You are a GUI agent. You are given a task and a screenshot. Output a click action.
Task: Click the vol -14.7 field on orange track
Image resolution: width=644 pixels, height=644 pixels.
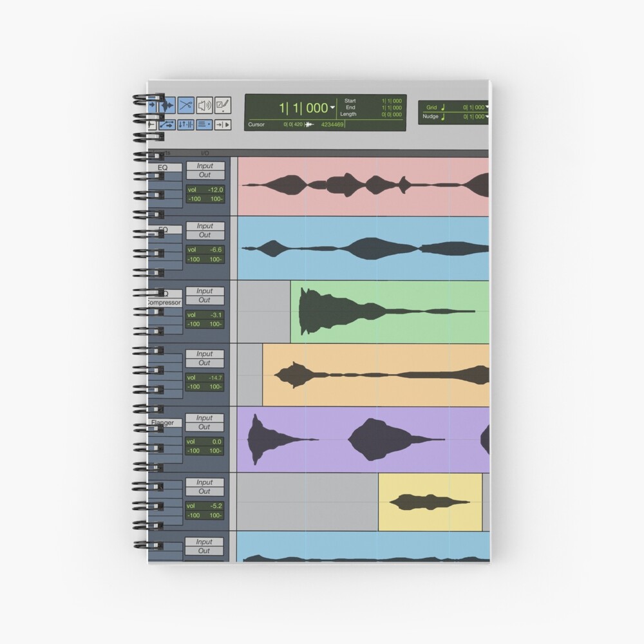click(205, 378)
